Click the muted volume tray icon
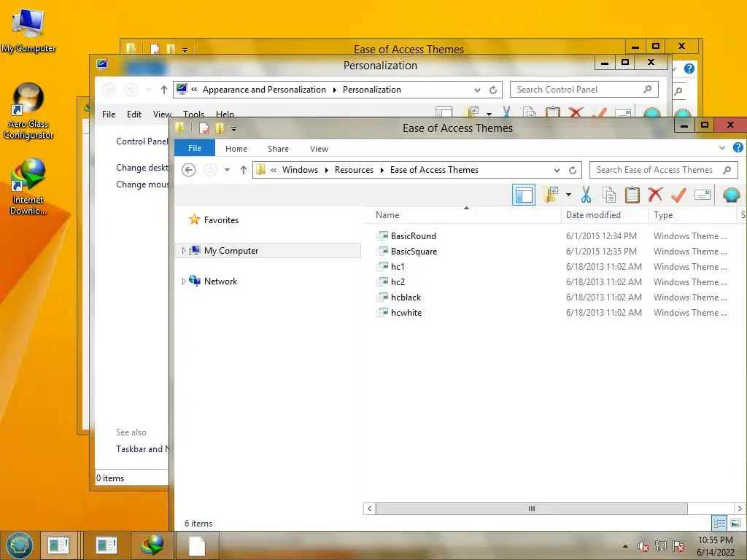This screenshot has width=747, height=560. click(x=643, y=545)
